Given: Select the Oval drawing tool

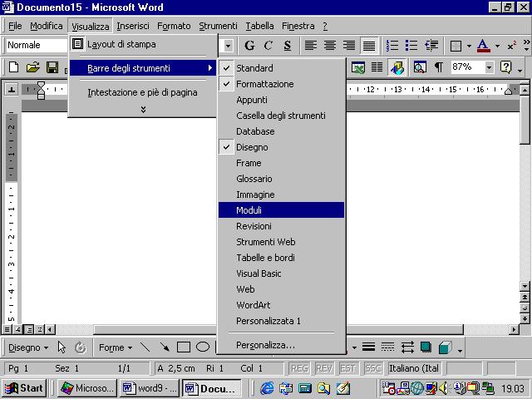Looking at the screenshot, I should (203, 347).
